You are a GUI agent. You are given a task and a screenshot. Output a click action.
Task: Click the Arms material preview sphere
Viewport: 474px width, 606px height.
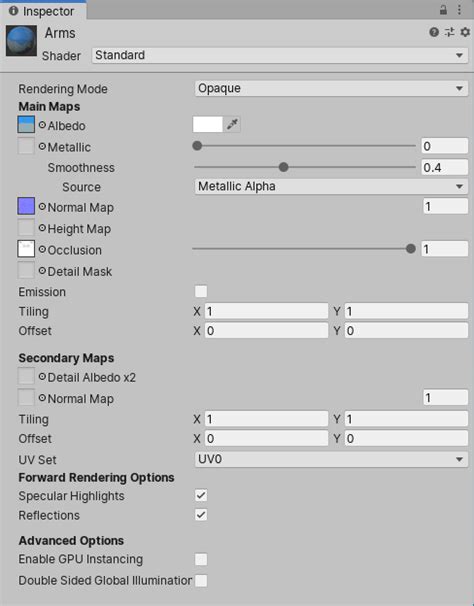[22, 41]
